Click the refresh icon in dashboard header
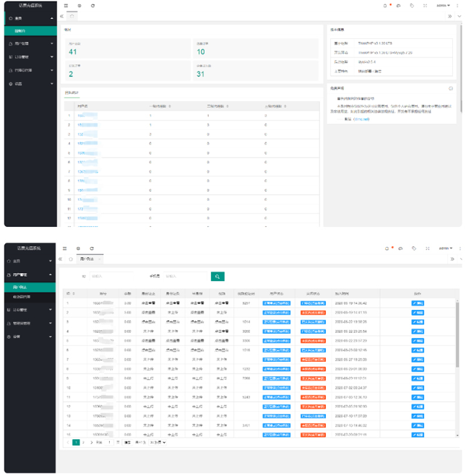 [x=92, y=5]
